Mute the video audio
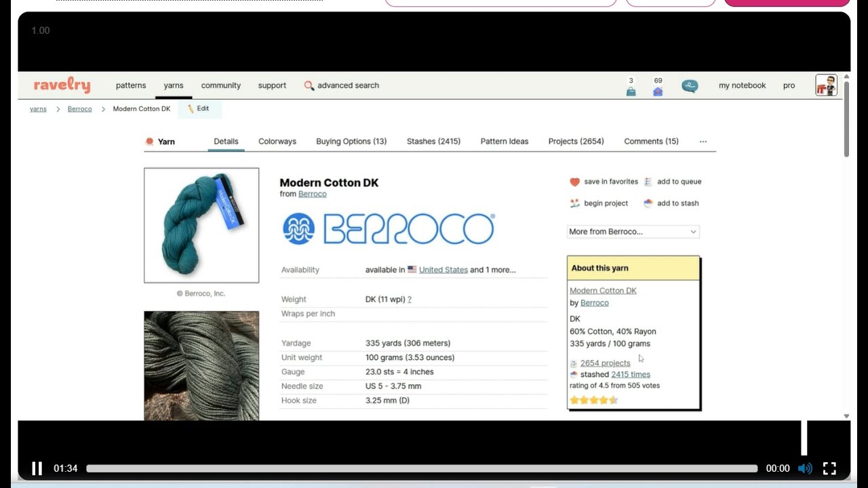 [x=805, y=468]
